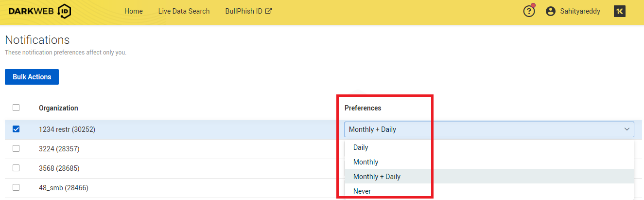Open the Kaseya K app icon
The height and width of the screenshot is (200, 644).
click(x=620, y=11)
